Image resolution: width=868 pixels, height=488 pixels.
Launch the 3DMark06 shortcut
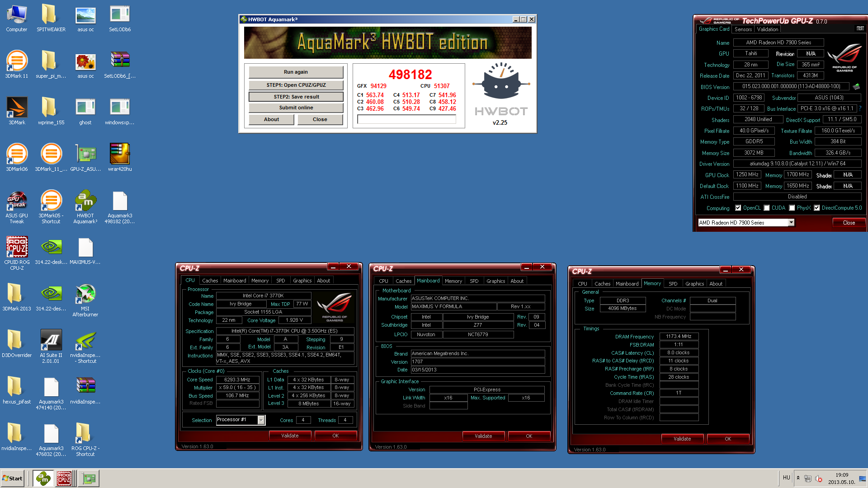[17, 158]
